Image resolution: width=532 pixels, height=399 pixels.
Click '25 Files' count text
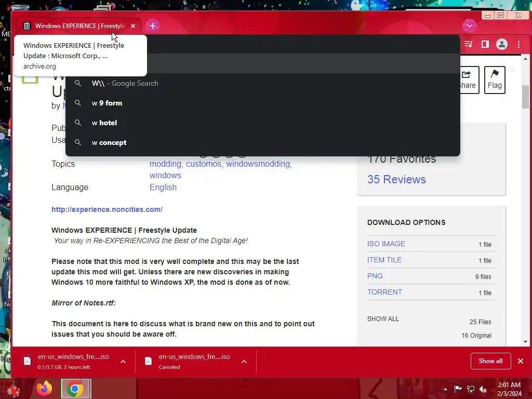pyautogui.click(x=480, y=322)
